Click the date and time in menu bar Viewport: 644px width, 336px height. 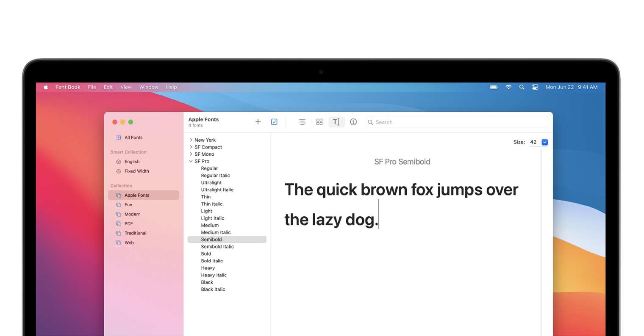pos(572,87)
